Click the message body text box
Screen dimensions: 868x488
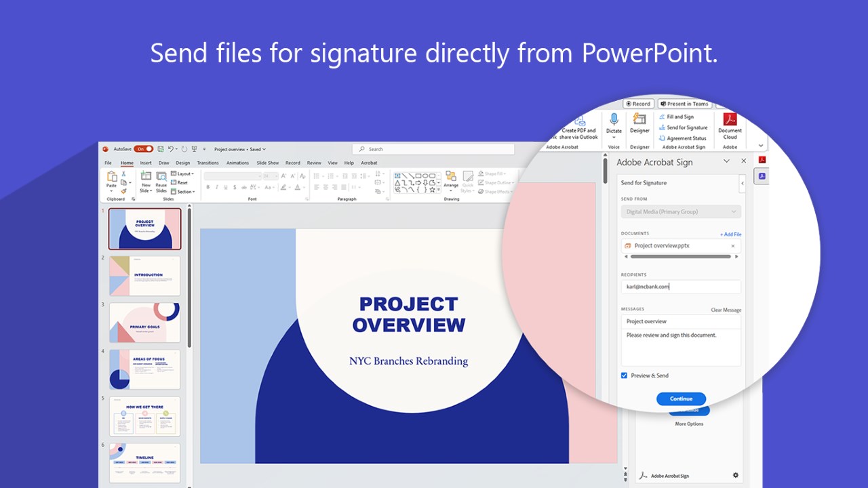point(681,347)
